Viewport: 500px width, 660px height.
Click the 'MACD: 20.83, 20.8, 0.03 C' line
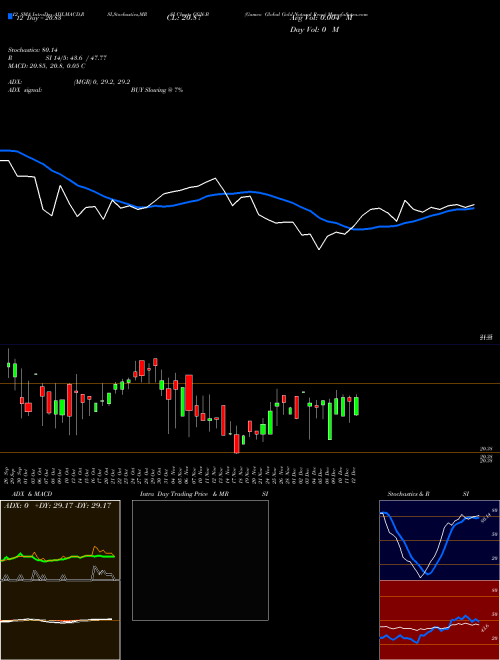tap(47, 66)
